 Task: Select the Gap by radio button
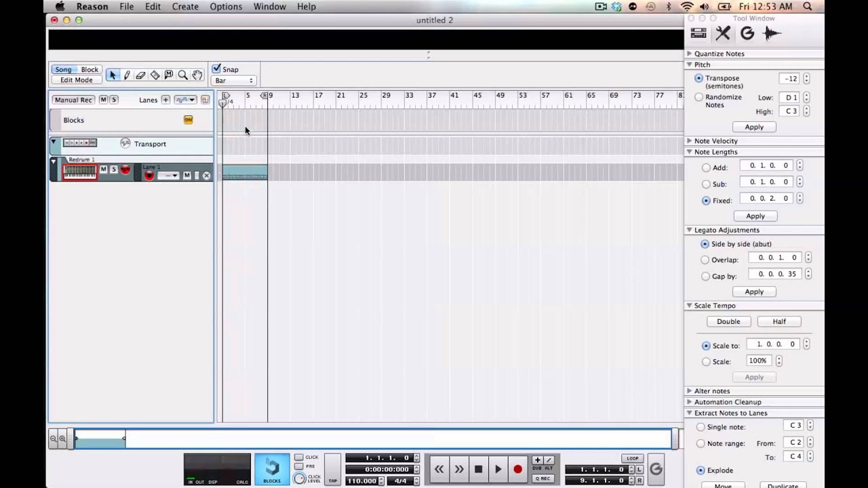(x=705, y=276)
